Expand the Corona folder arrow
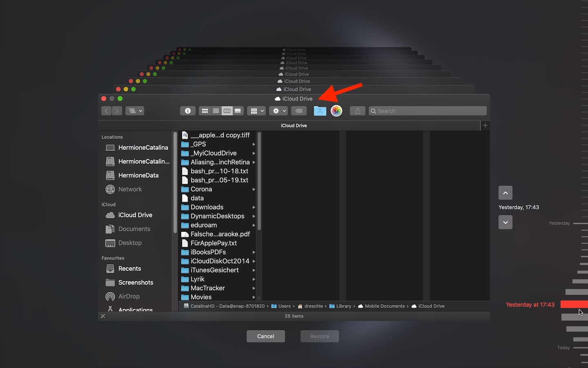588x368 pixels. pyautogui.click(x=254, y=189)
